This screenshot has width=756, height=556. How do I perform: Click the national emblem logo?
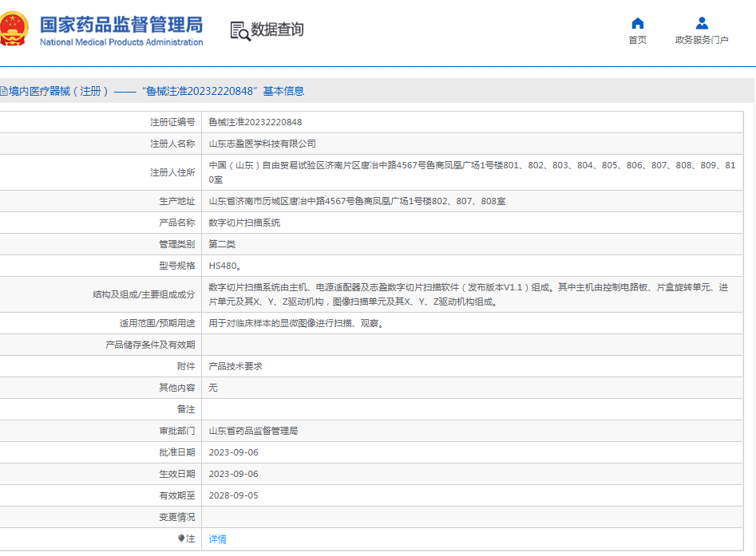pyautogui.click(x=14, y=29)
